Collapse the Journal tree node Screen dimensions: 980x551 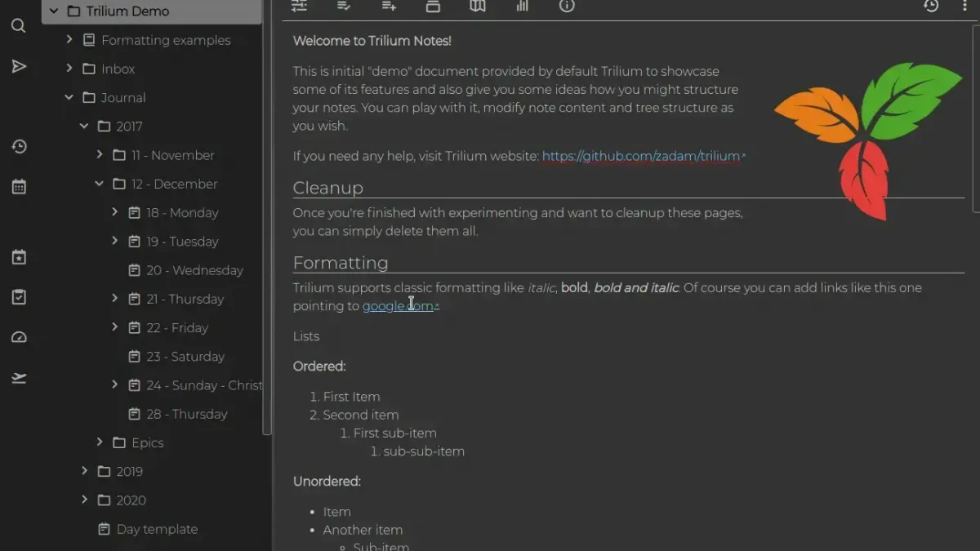[69, 97]
